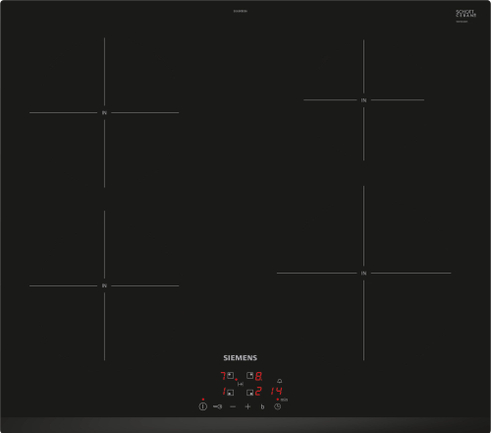491x433 pixels.
Task: Tap the main power on/off switch
Action: pos(203,406)
